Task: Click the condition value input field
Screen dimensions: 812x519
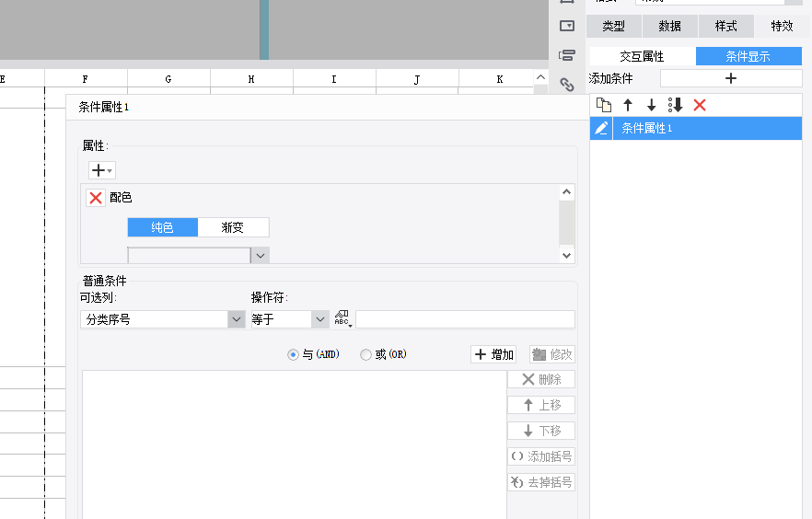Action: 465,319
